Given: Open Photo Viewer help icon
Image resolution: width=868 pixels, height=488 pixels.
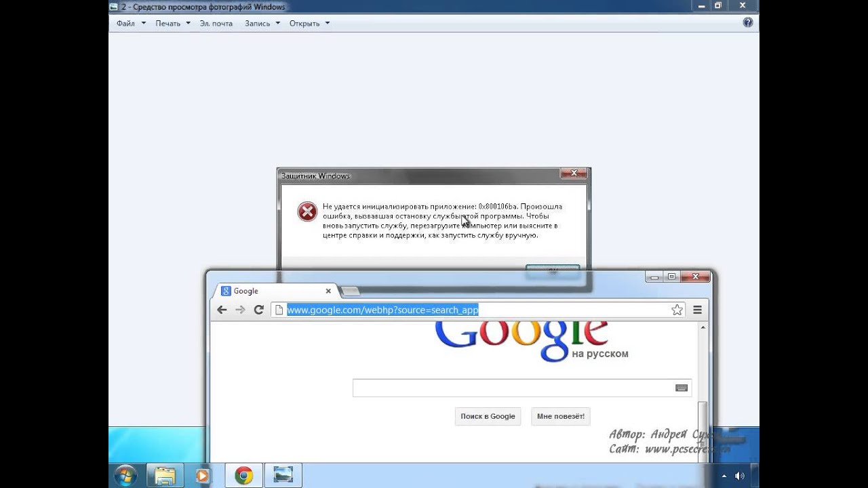Looking at the screenshot, I should coord(748,22).
